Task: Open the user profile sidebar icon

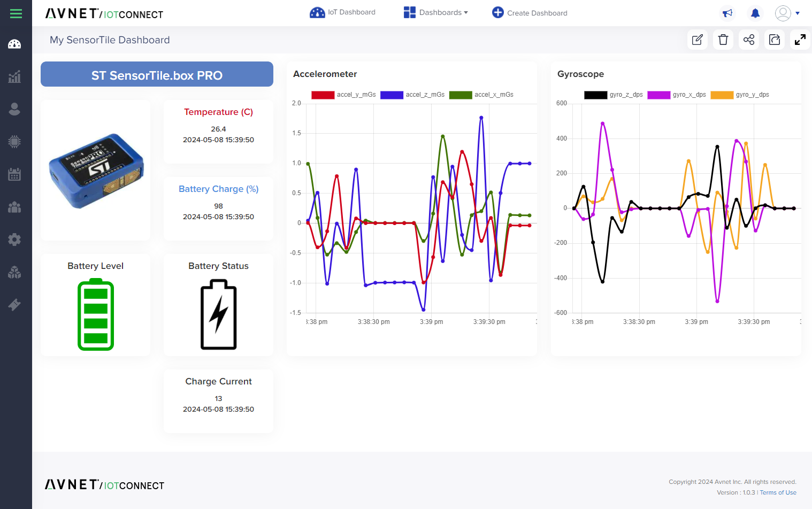Action: click(14, 109)
